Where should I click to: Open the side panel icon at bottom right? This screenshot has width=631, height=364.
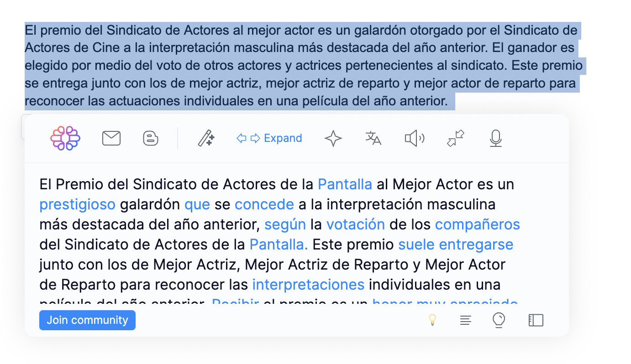click(535, 320)
